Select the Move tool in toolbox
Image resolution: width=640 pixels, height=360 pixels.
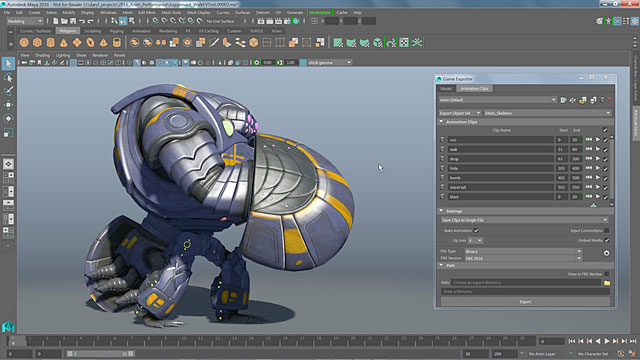coord(8,105)
